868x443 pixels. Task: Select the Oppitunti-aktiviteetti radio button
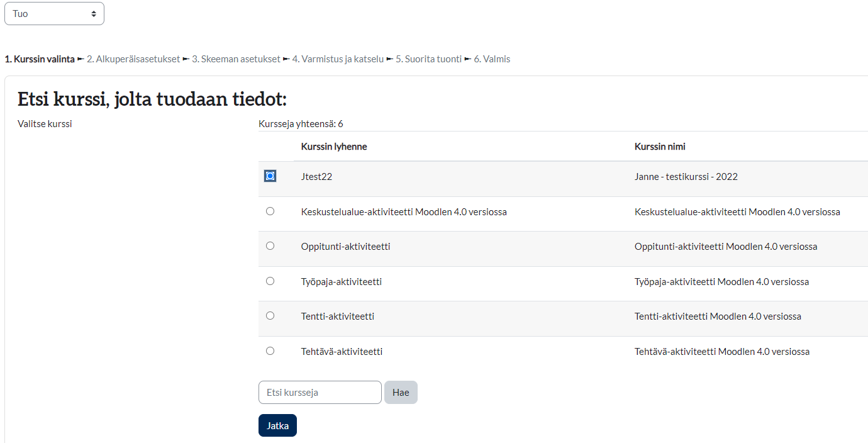(x=270, y=246)
